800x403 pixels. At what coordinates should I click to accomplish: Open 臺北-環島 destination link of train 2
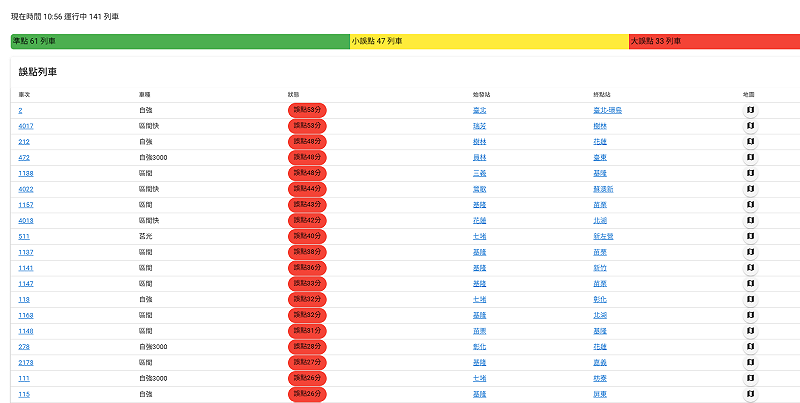tap(607, 110)
